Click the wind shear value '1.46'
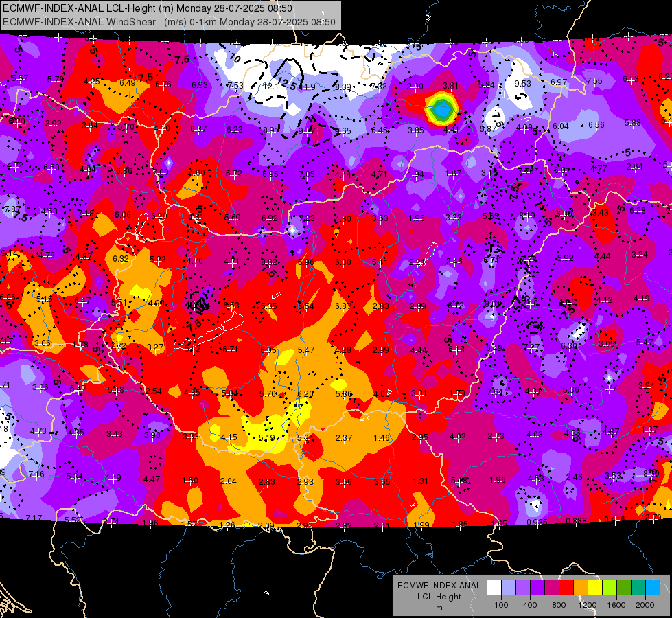The height and width of the screenshot is (618, 672). 382,438
